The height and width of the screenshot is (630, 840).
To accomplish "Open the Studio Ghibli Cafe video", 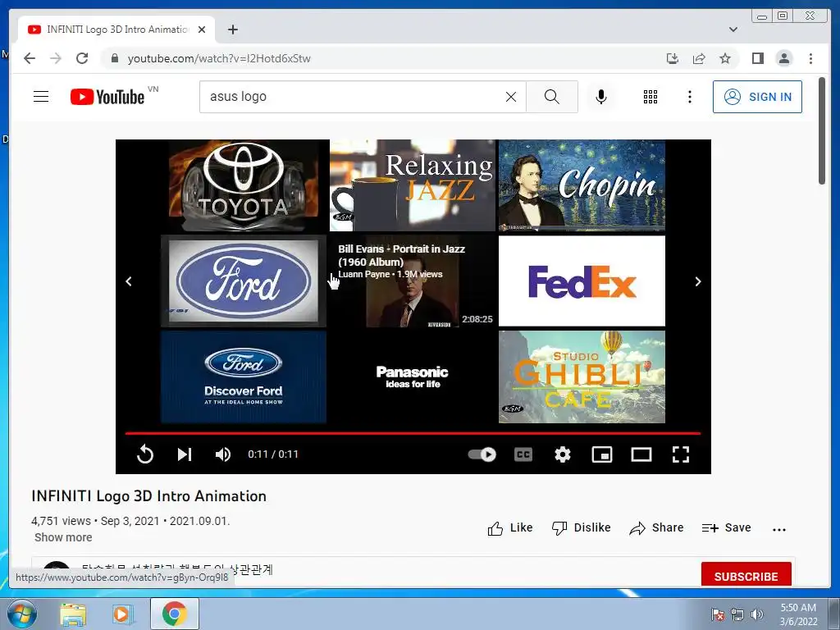I will (582, 377).
